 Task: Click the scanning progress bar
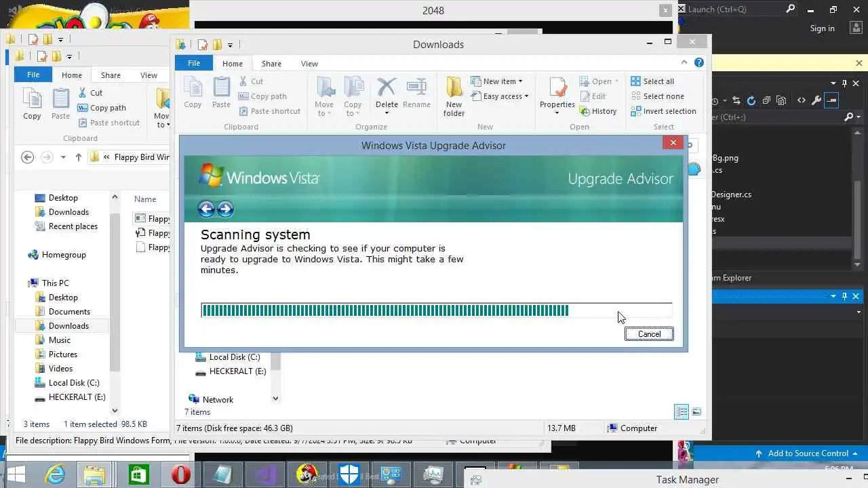click(x=437, y=310)
